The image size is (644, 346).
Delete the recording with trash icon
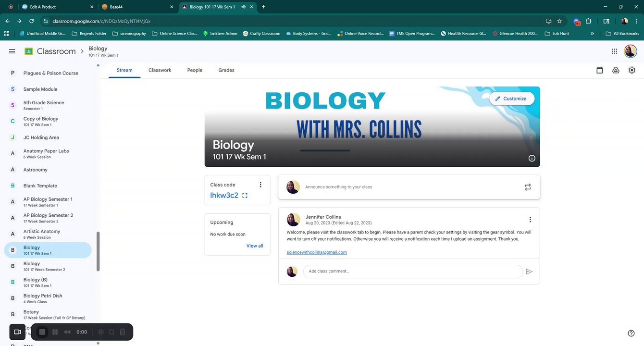coord(123,332)
